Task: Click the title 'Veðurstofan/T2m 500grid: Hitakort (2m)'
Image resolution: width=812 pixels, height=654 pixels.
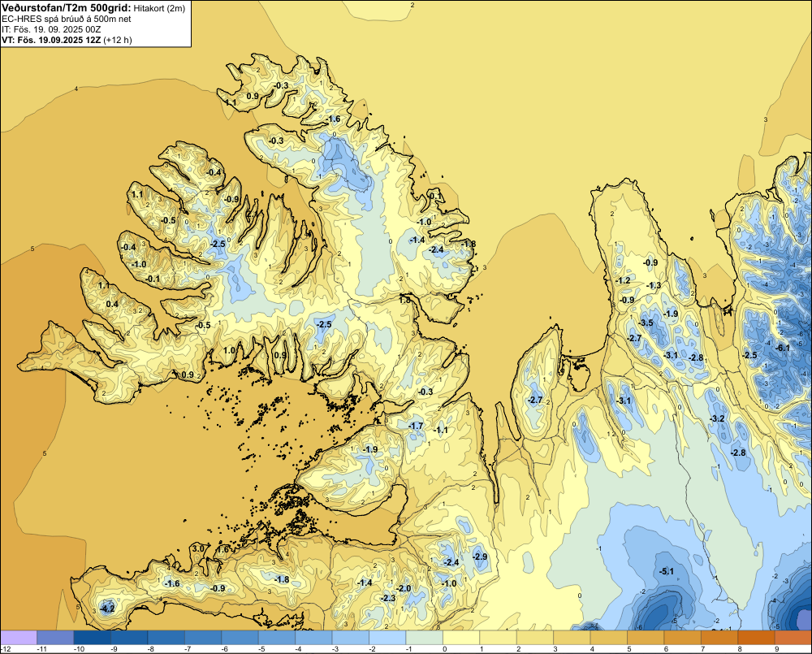Action: [93, 7]
